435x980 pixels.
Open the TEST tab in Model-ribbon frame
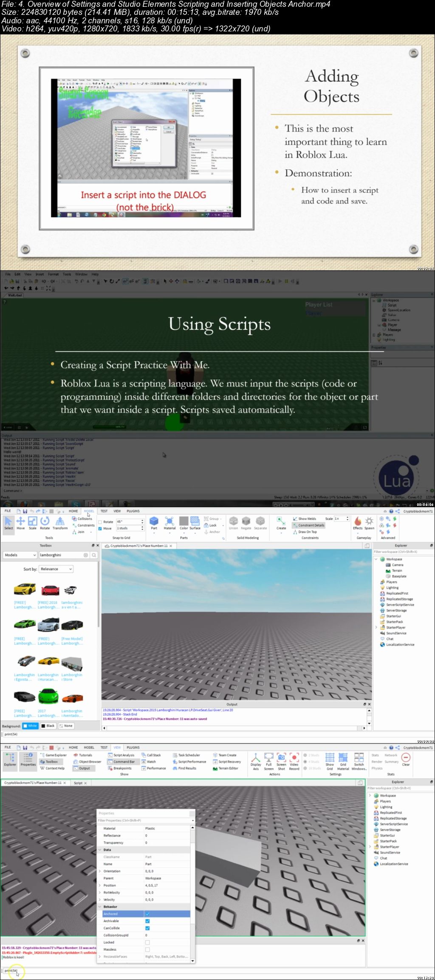[104, 511]
